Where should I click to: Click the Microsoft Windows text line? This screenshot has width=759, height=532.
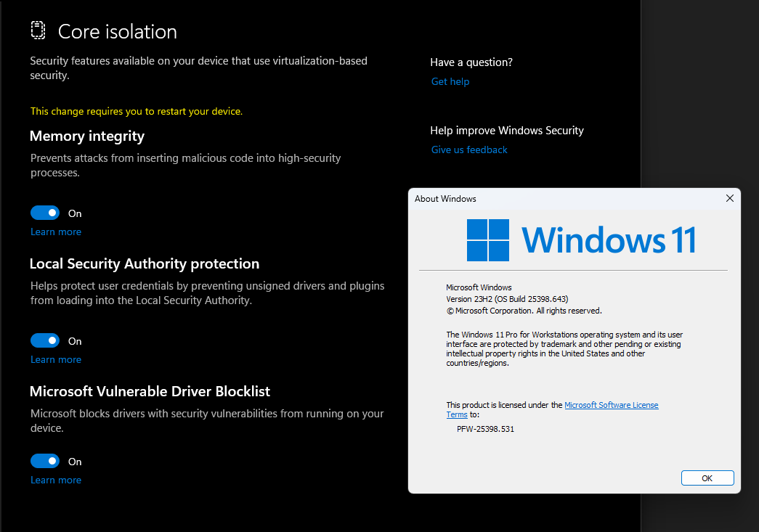click(479, 287)
